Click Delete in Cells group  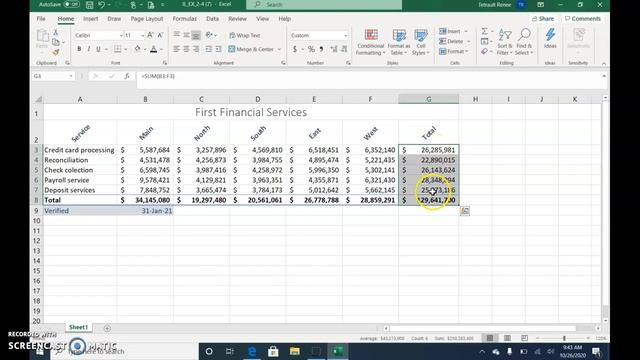451,41
